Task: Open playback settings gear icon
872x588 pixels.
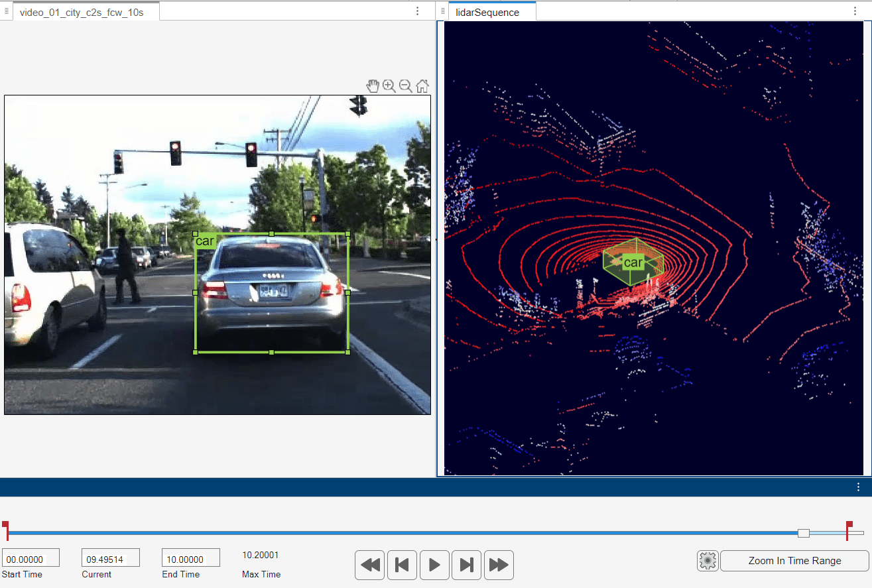Action: (x=708, y=561)
